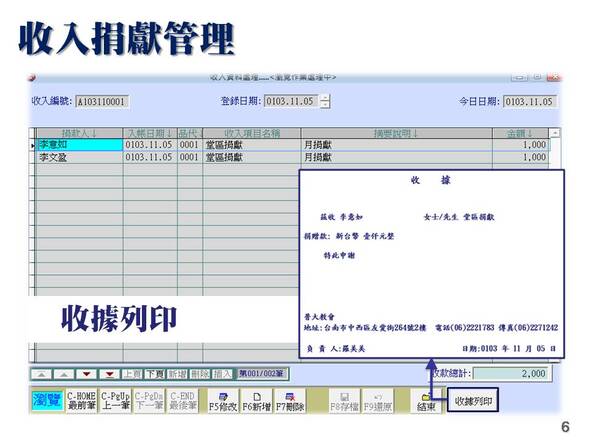Click the F5修改 edit button
590x443 pixels.
(x=223, y=402)
